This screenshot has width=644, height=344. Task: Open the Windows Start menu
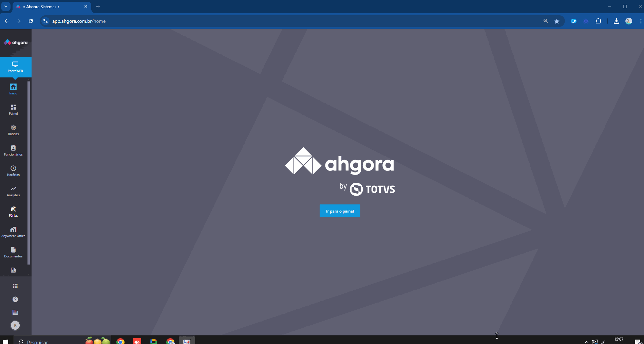point(5,341)
